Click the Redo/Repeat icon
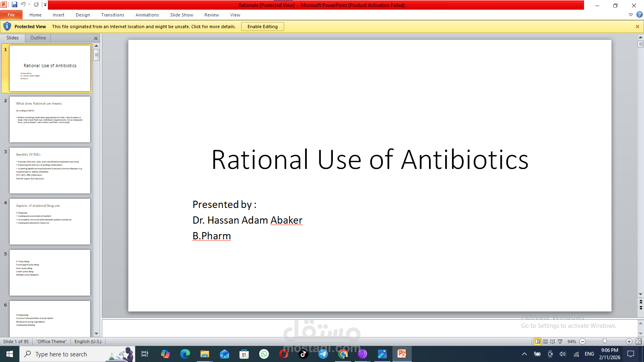 [36, 5]
